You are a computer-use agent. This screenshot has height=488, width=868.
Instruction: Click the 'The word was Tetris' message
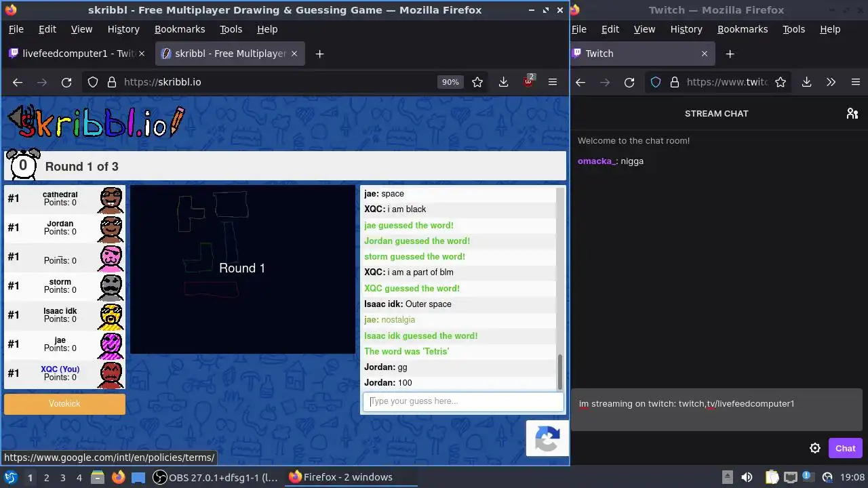pos(406,351)
